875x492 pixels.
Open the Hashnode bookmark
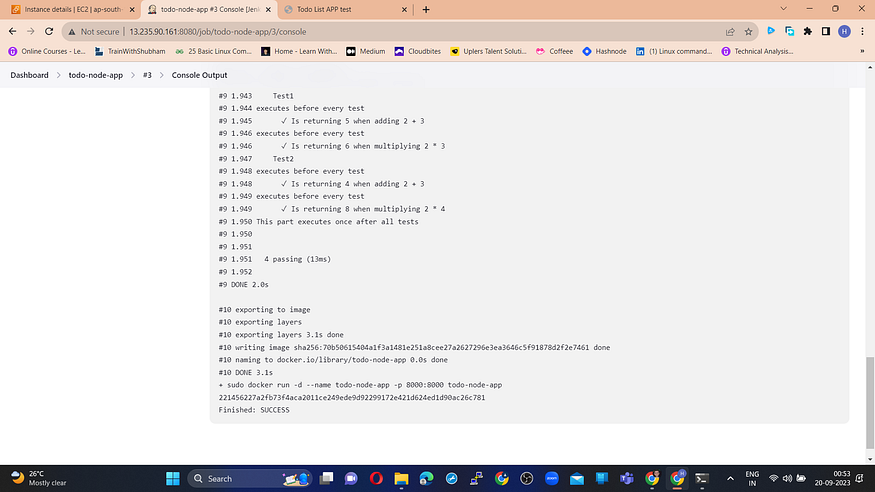click(x=604, y=51)
